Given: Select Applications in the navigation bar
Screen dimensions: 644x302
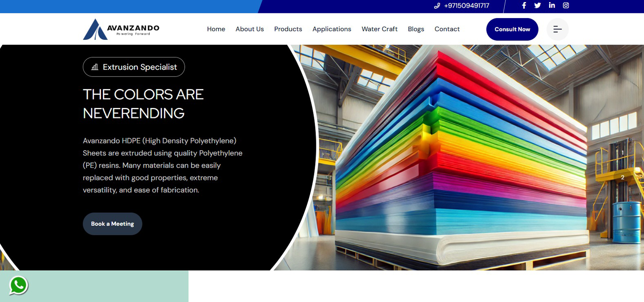Looking at the screenshot, I should (x=332, y=29).
